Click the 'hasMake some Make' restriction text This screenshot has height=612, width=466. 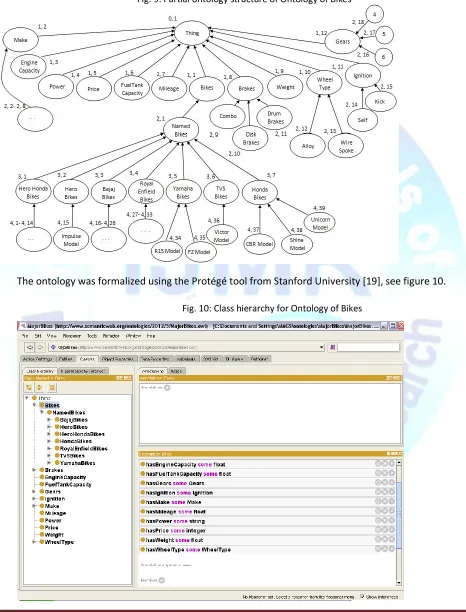tap(174, 502)
